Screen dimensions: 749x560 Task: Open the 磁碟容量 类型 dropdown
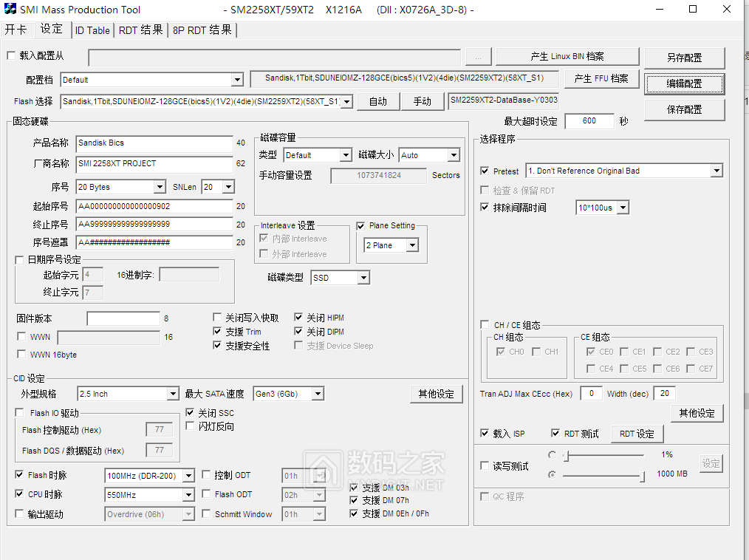[346, 155]
